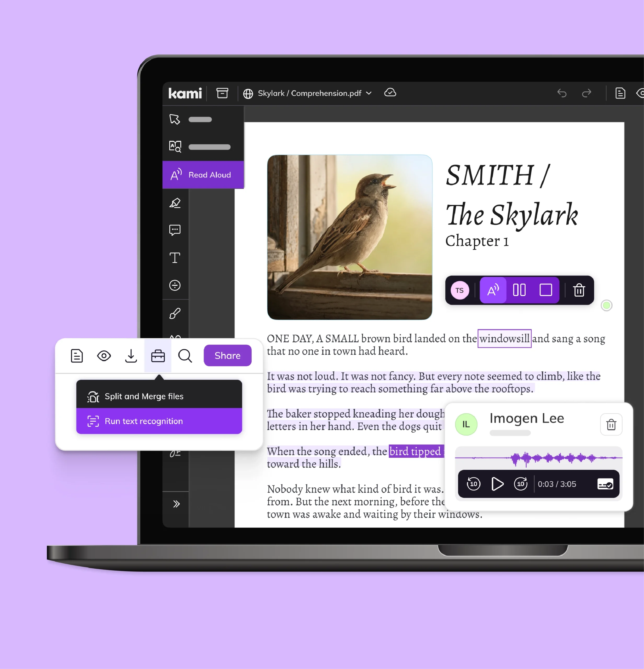Expand the sidebar with double chevron
The image size is (644, 669).
pyautogui.click(x=176, y=504)
